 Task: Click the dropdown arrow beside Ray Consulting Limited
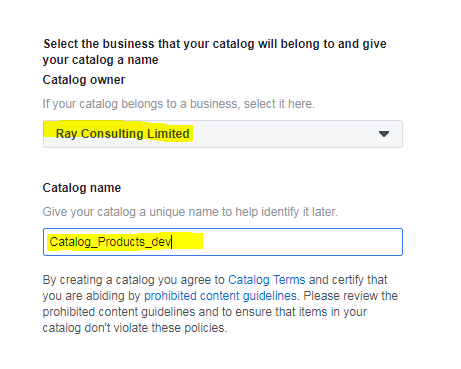[384, 134]
